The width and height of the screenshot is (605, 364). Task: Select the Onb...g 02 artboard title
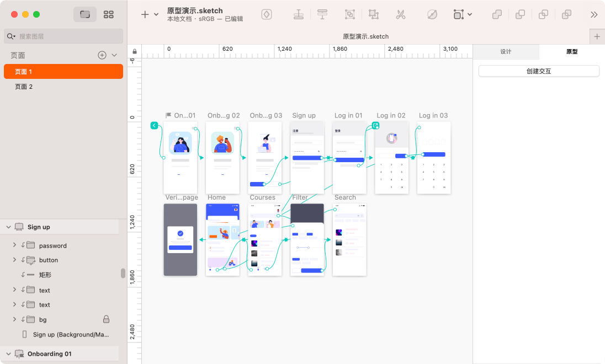point(224,115)
